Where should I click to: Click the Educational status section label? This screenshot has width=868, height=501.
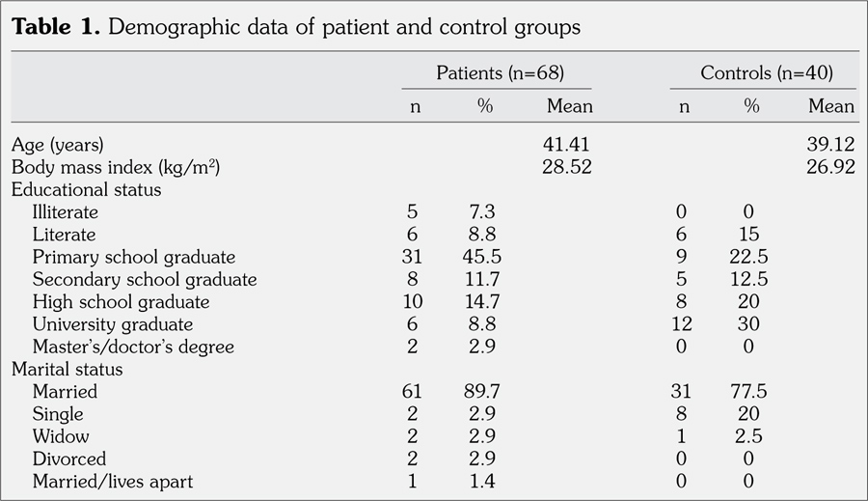tap(87, 189)
